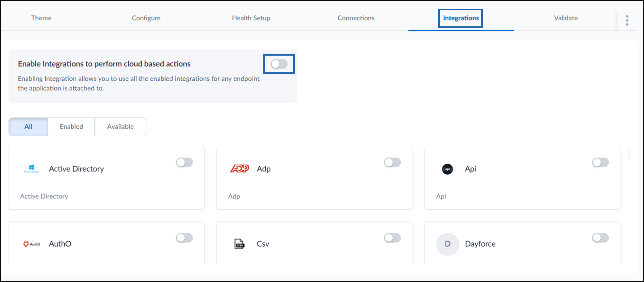
Task: Enable the Csv integration toggle
Action: 392,238
